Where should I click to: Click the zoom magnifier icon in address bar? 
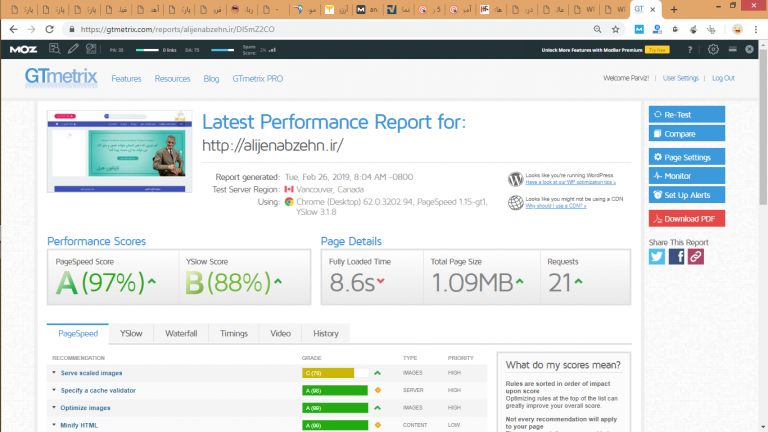597,29
